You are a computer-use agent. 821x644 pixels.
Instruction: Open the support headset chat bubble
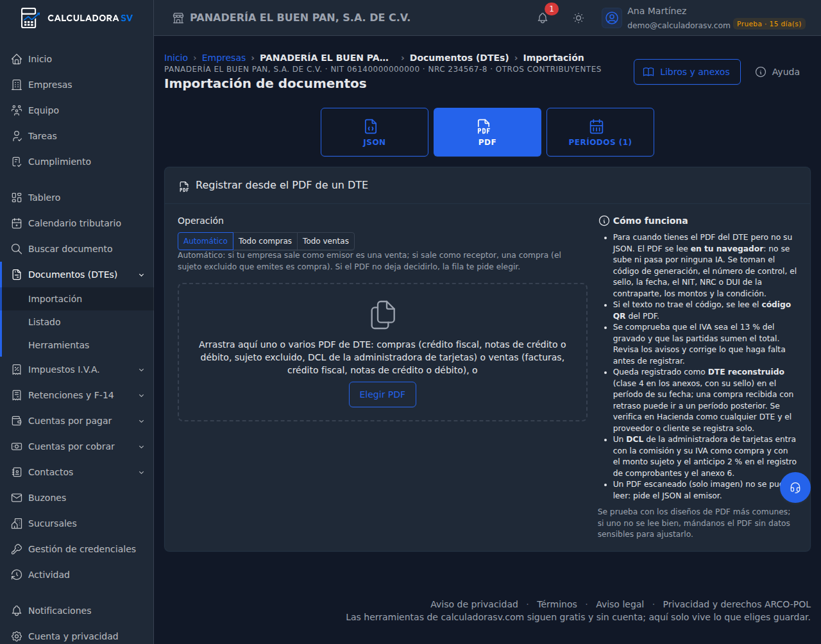[x=795, y=487]
